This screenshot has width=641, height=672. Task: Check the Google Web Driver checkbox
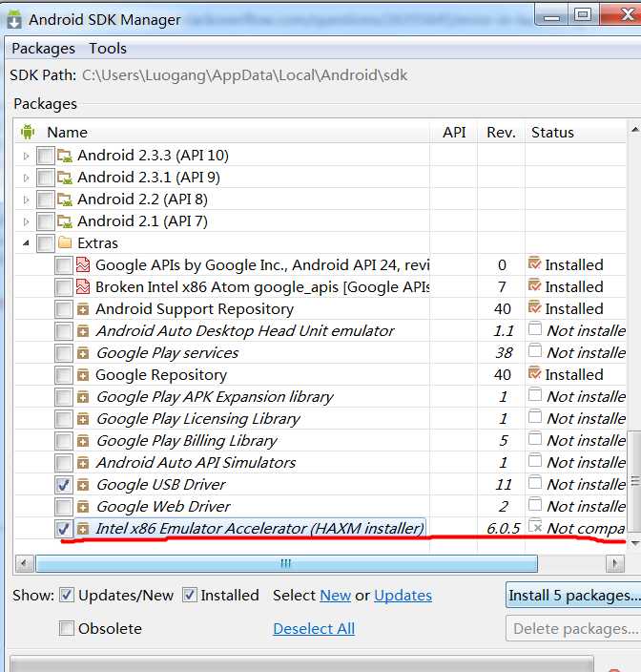[63, 507]
